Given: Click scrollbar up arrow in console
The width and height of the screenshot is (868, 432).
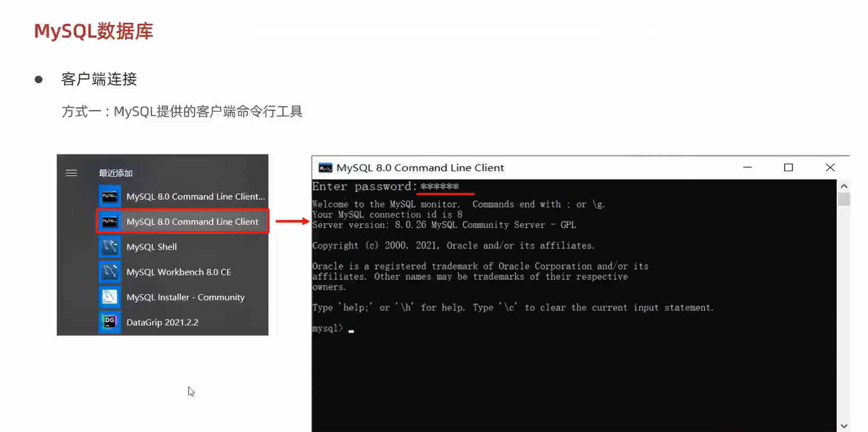Looking at the screenshot, I should [844, 187].
